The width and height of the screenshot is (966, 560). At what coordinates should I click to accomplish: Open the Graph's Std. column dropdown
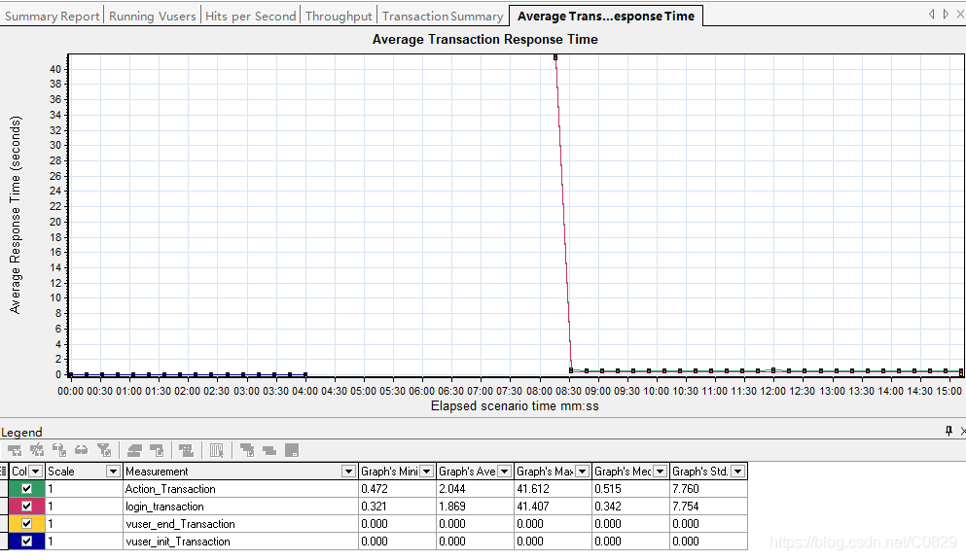737,472
